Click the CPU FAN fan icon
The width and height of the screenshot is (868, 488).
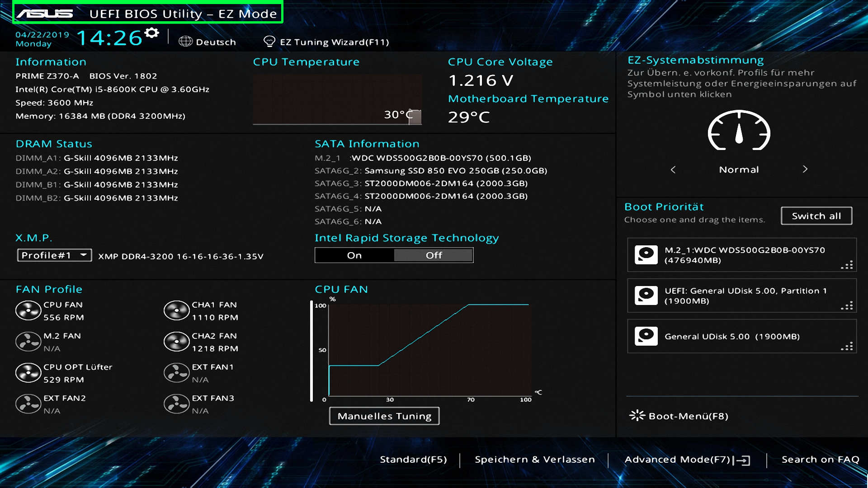click(28, 311)
